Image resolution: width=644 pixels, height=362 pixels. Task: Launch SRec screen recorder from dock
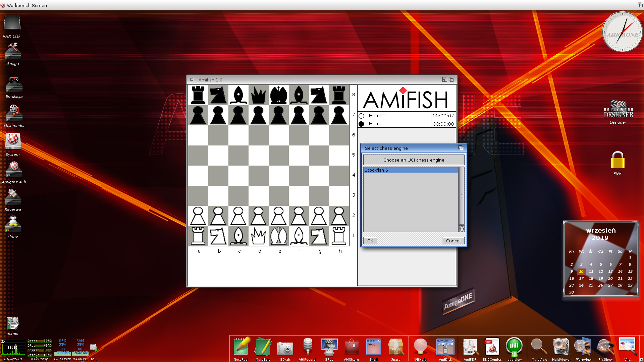[x=329, y=349]
